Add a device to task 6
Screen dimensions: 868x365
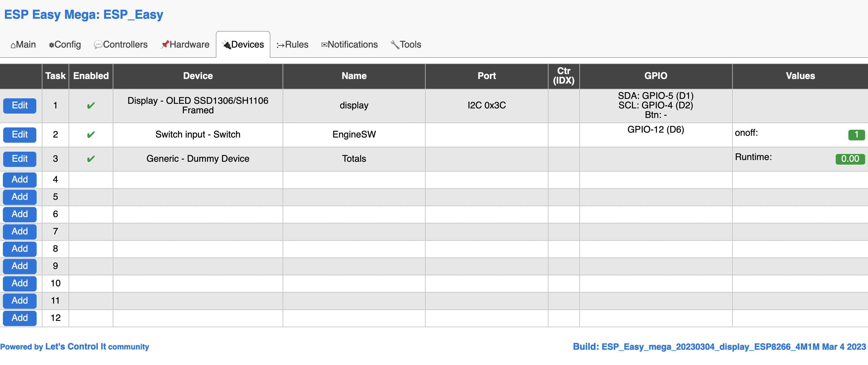20,214
